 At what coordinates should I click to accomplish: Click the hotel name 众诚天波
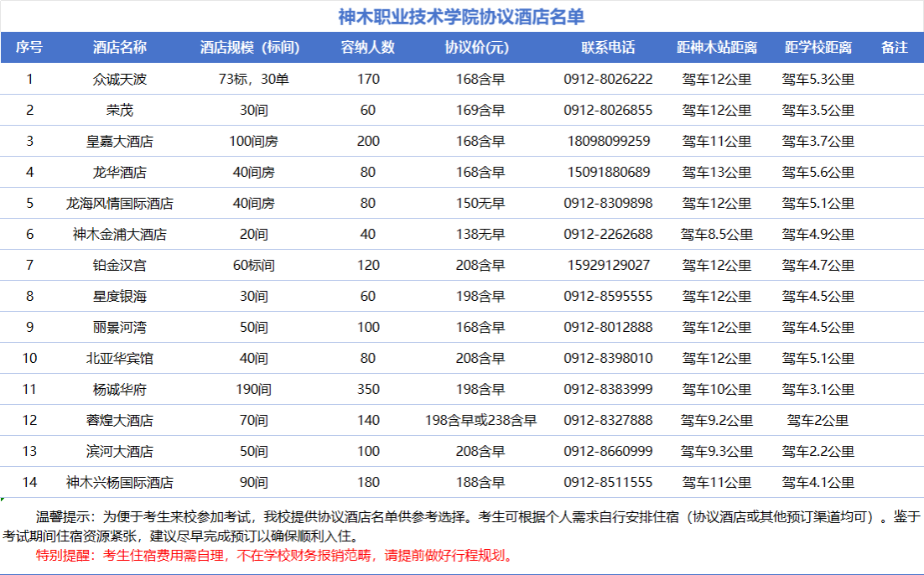pos(119,80)
